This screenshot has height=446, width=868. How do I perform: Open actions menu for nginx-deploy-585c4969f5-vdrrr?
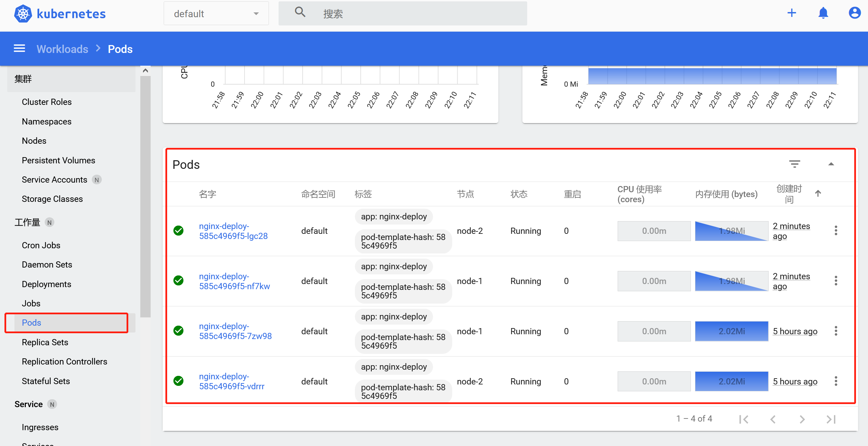836,381
